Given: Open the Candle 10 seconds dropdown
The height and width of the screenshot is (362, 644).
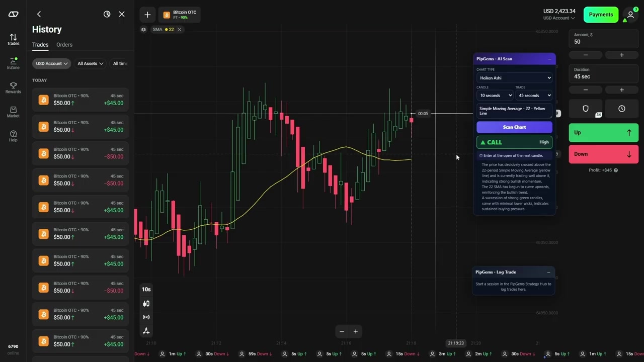Looking at the screenshot, I should coord(495,96).
